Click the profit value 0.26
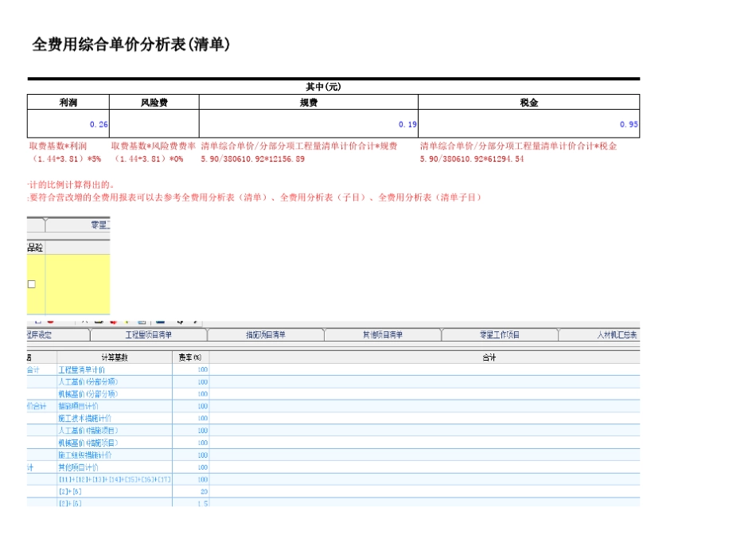The height and width of the screenshot is (535, 756). [x=99, y=124]
